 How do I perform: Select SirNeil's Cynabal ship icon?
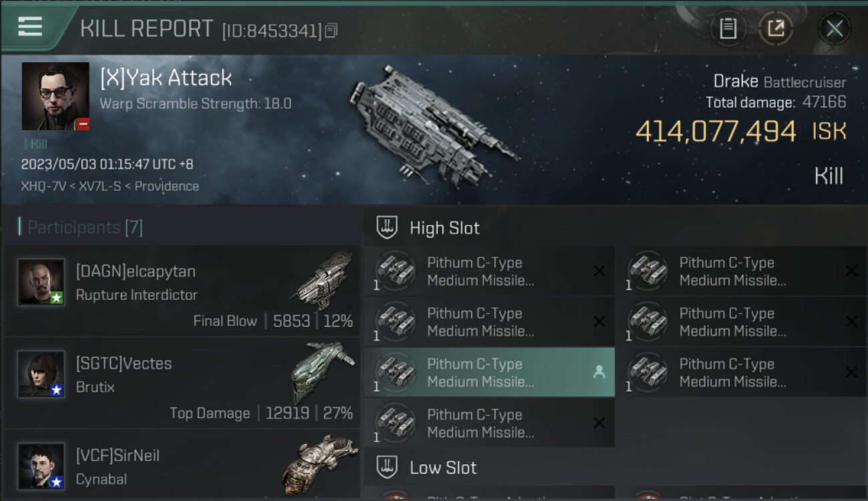[320, 465]
